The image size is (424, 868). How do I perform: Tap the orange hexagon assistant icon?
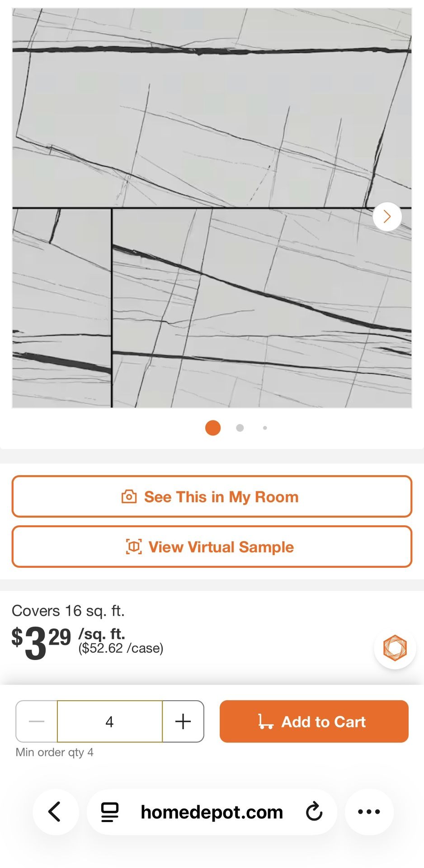(395, 648)
